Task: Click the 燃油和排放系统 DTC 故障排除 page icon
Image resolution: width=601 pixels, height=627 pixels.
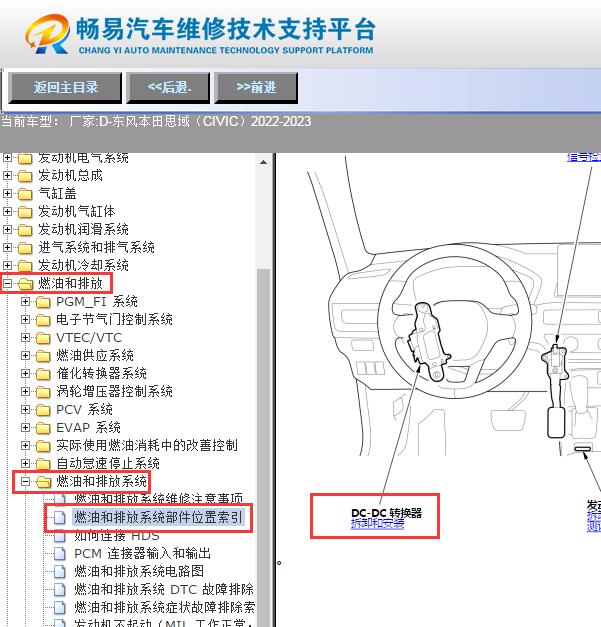Action: coord(60,590)
